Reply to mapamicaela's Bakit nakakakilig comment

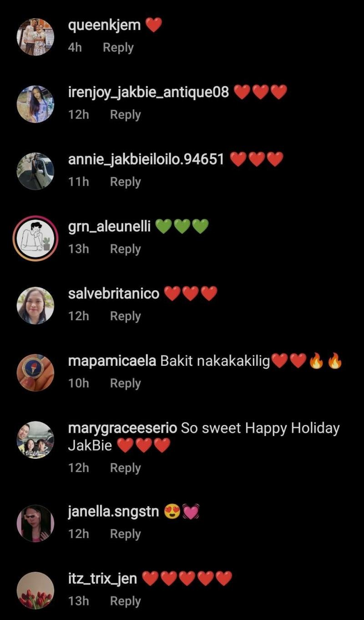[x=125, y=384]
